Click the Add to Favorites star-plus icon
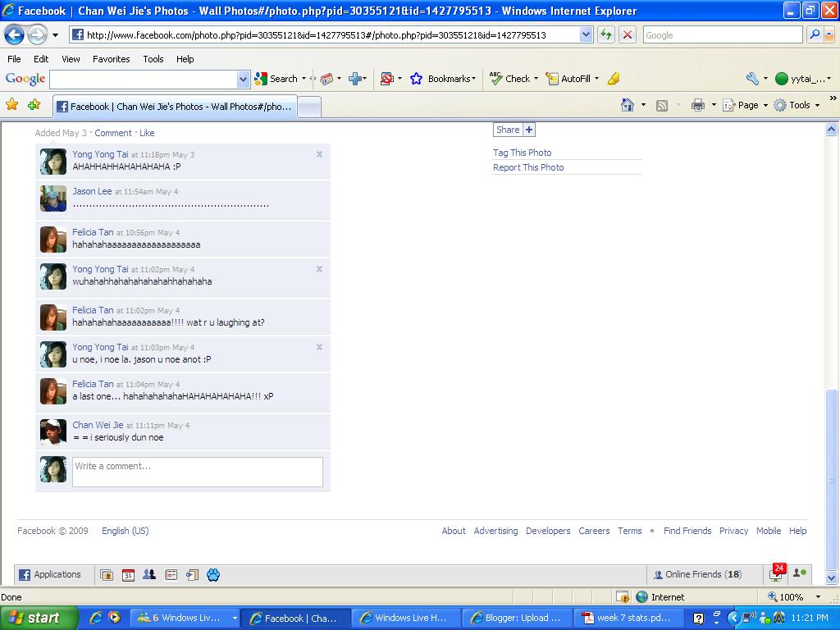Screen dimensions: 840x630 tap(34, 104)
